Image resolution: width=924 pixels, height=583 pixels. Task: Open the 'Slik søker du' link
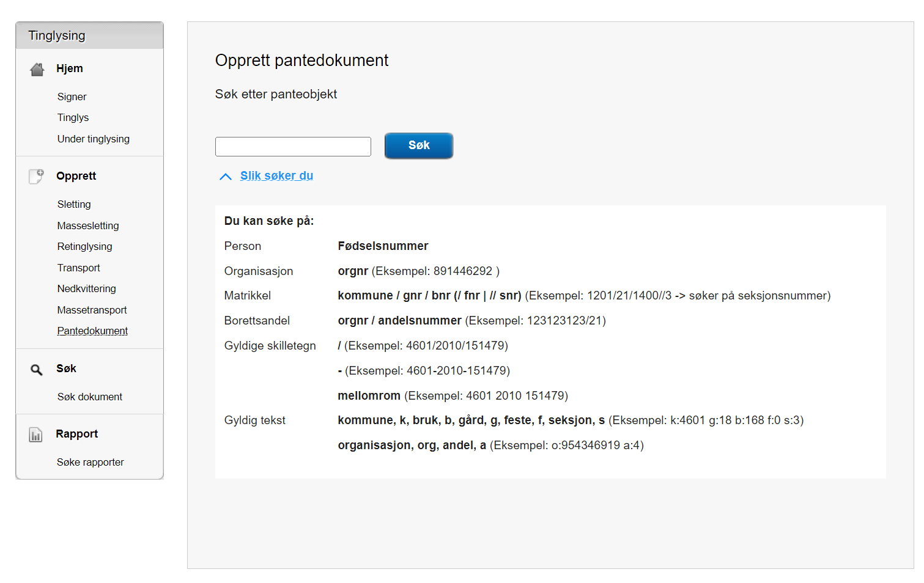coord(276,176)
